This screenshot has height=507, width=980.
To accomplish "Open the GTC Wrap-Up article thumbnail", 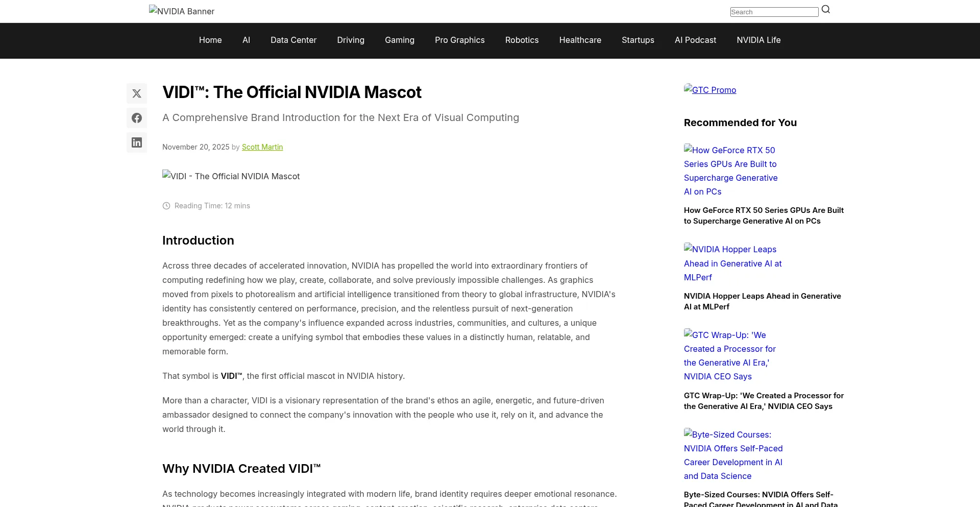I will coord(730,355).
